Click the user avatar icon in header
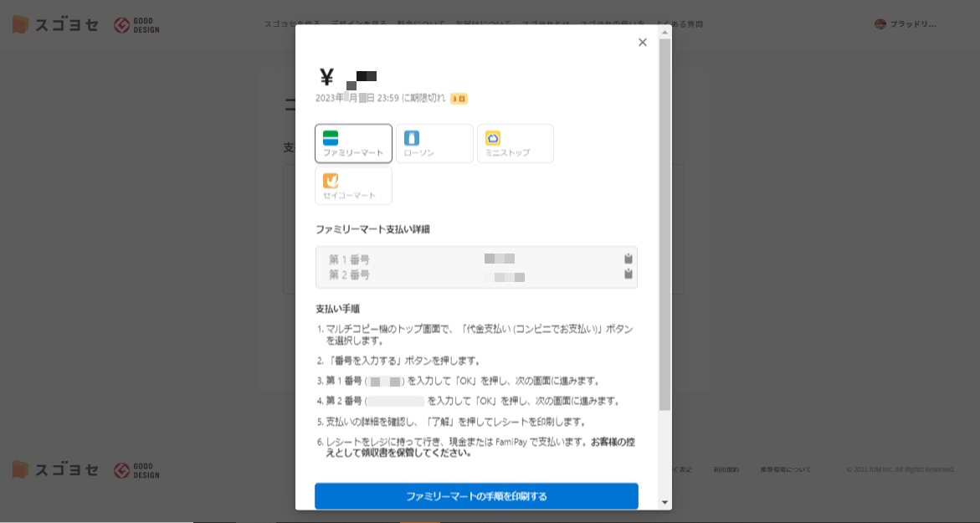The width and height of the screenshot is (980, 523). pos(880,24)
